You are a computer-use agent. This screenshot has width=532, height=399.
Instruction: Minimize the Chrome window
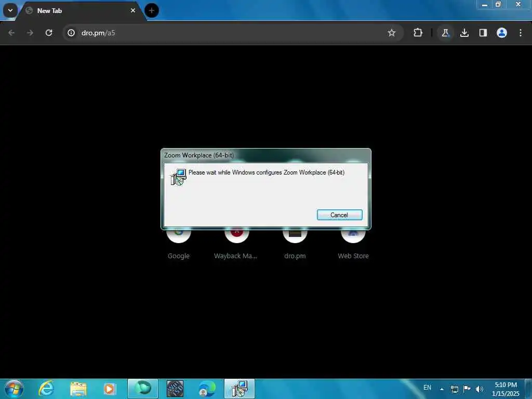(485, 5)
